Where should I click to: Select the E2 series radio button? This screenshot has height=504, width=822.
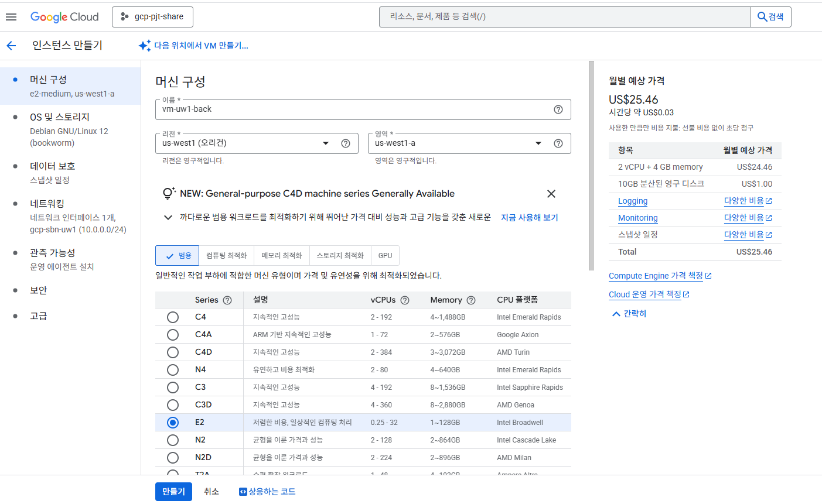173,423
